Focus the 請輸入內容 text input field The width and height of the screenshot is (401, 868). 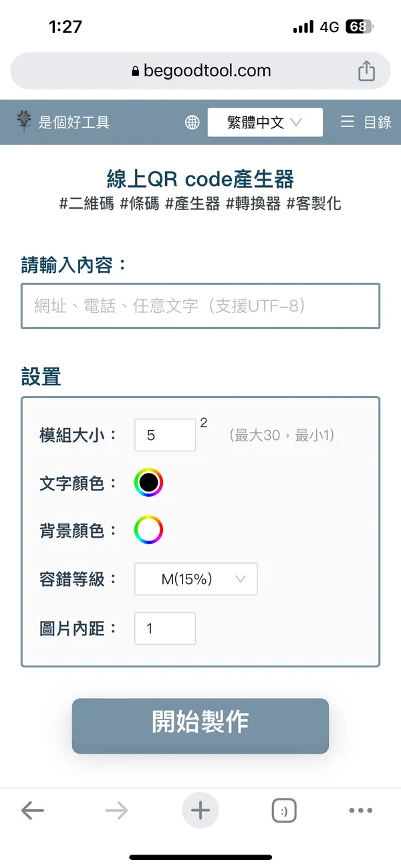[x=200, y=306]
